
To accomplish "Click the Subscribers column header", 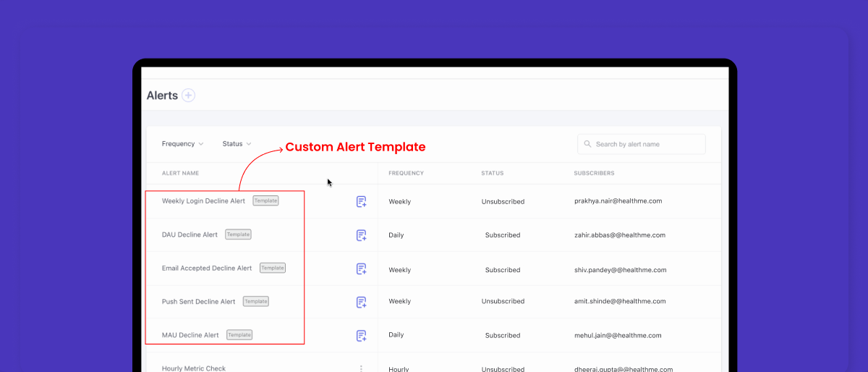I will pyautogui.click(x=594, y=174).
